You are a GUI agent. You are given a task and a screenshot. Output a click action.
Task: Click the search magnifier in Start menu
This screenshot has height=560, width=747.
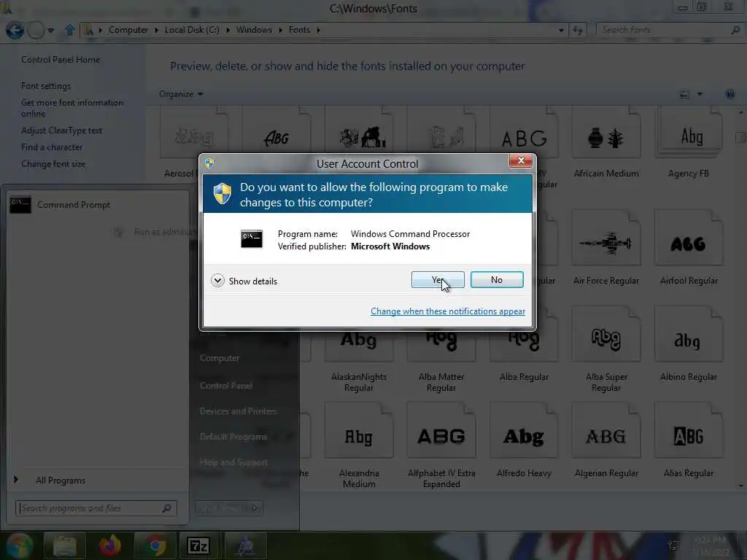click(x=166, y=508)
